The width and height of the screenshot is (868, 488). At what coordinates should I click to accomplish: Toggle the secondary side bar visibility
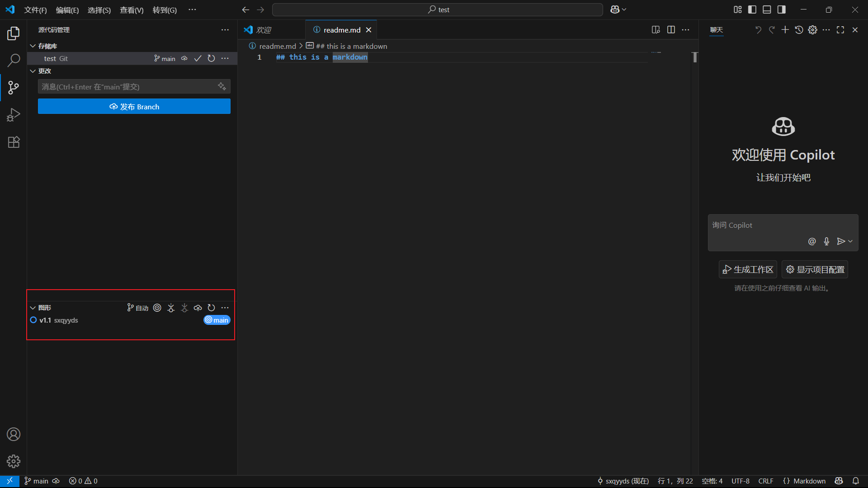782,9
